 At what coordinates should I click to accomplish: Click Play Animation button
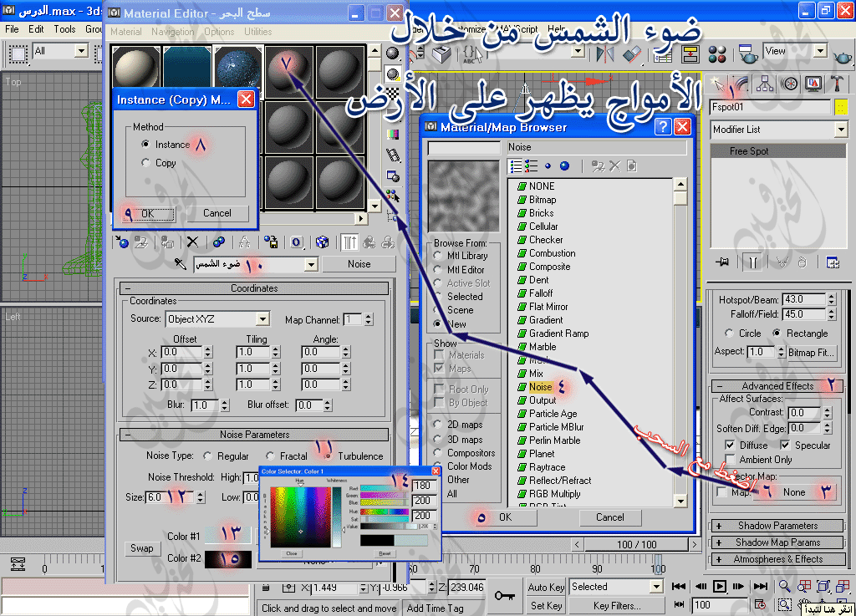[720, 587]
